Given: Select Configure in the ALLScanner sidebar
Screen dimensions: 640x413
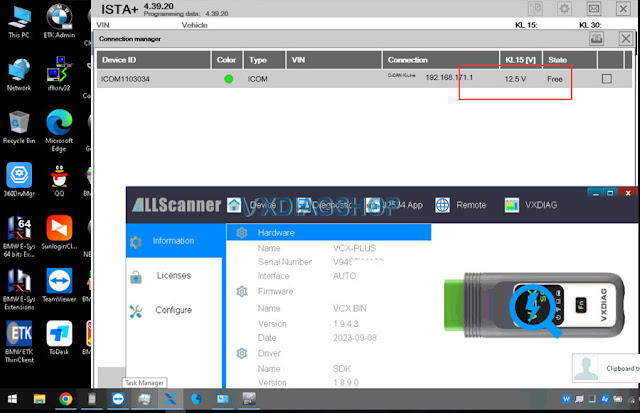Looking at the screenshot, I should click(174, 310).
